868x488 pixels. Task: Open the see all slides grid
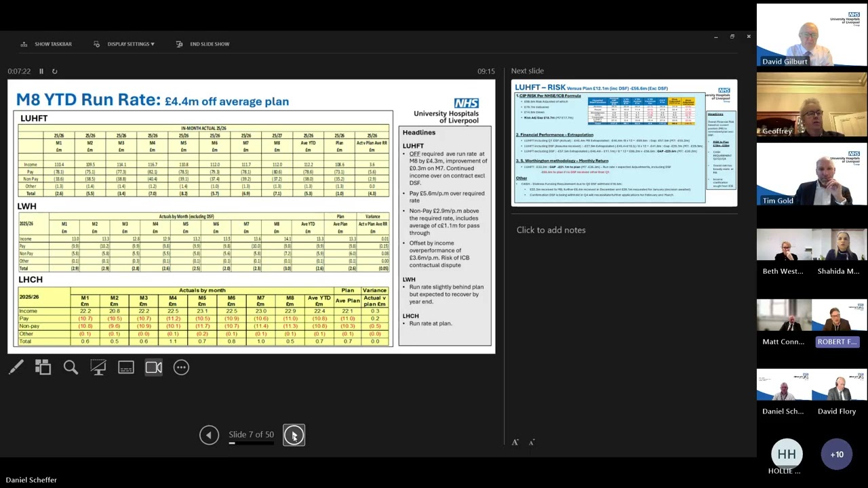(x=43, y=367)
